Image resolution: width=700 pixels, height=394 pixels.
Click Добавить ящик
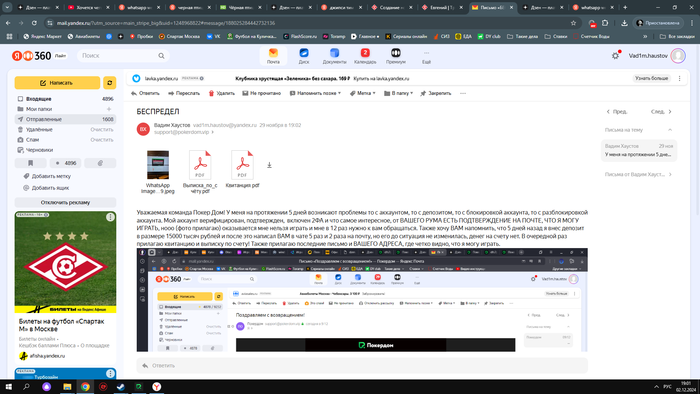click(x=46, y=188)
